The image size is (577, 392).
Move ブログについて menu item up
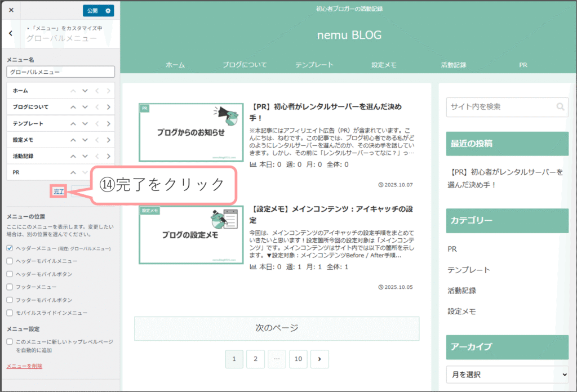pos(73,107)
